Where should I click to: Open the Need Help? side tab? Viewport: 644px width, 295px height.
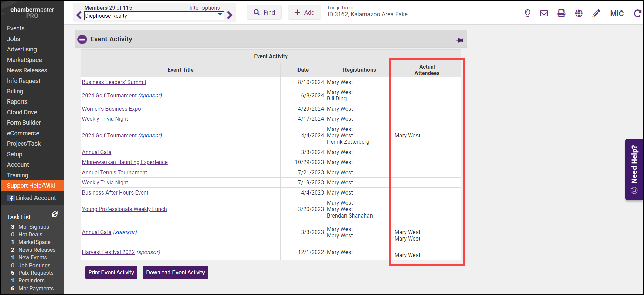click(x=634, y=169)
